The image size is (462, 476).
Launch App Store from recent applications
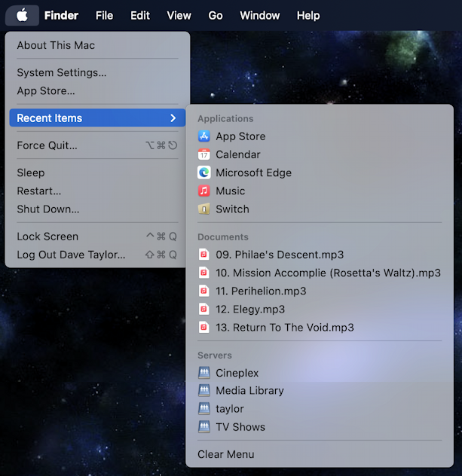[x=320, y=136]
